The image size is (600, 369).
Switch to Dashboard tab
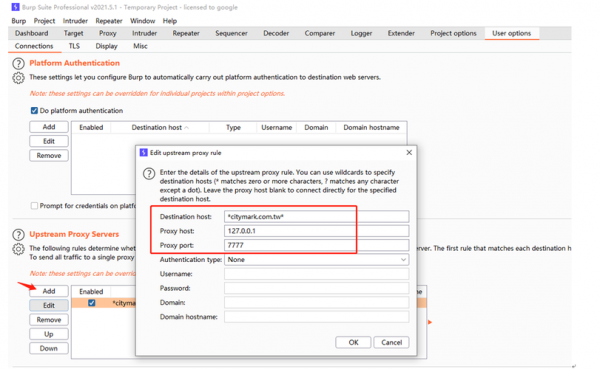32,33
